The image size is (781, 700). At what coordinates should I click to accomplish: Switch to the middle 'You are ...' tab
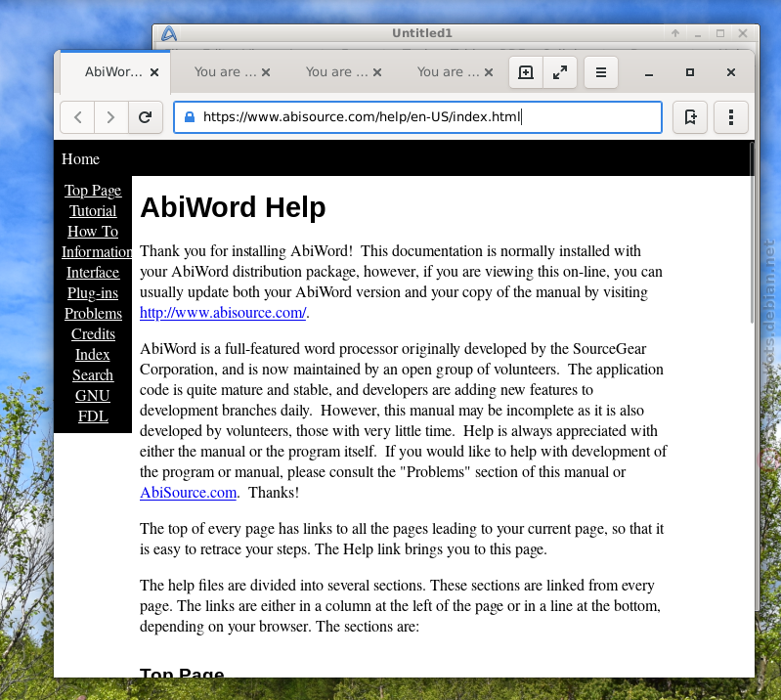pyautogui.click(x=336, y=72)
